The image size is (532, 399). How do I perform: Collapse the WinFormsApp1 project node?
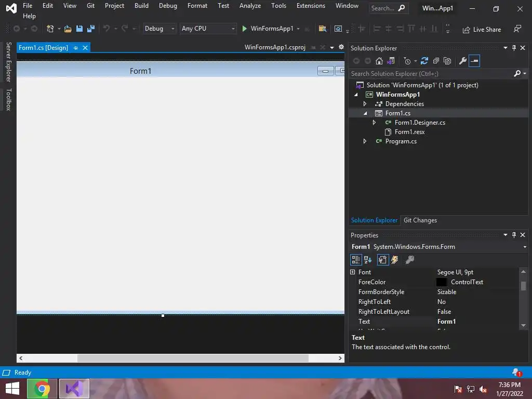coord(356,95)
